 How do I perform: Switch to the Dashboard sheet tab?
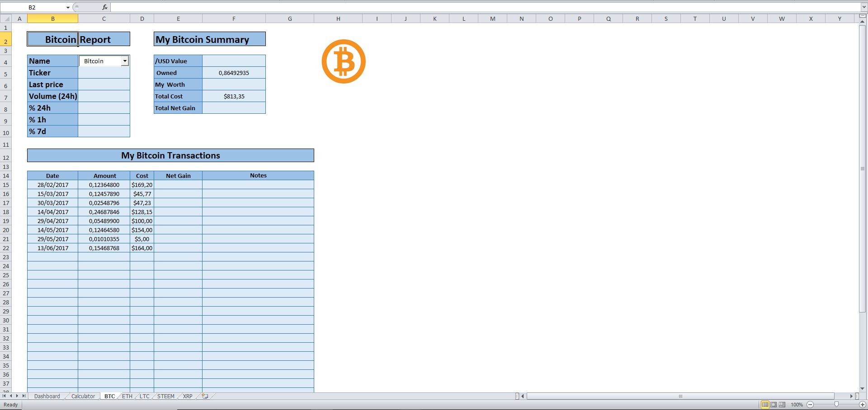pos(47,396)
